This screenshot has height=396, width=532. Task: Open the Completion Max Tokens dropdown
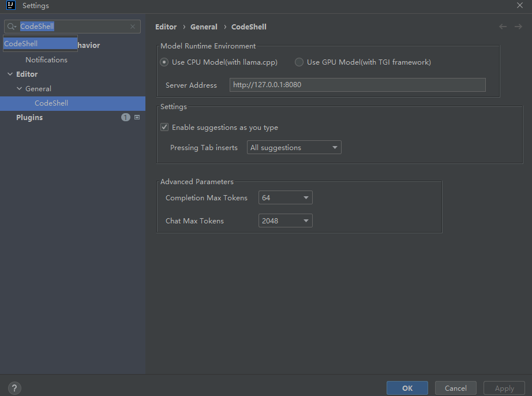click(286, 197)
